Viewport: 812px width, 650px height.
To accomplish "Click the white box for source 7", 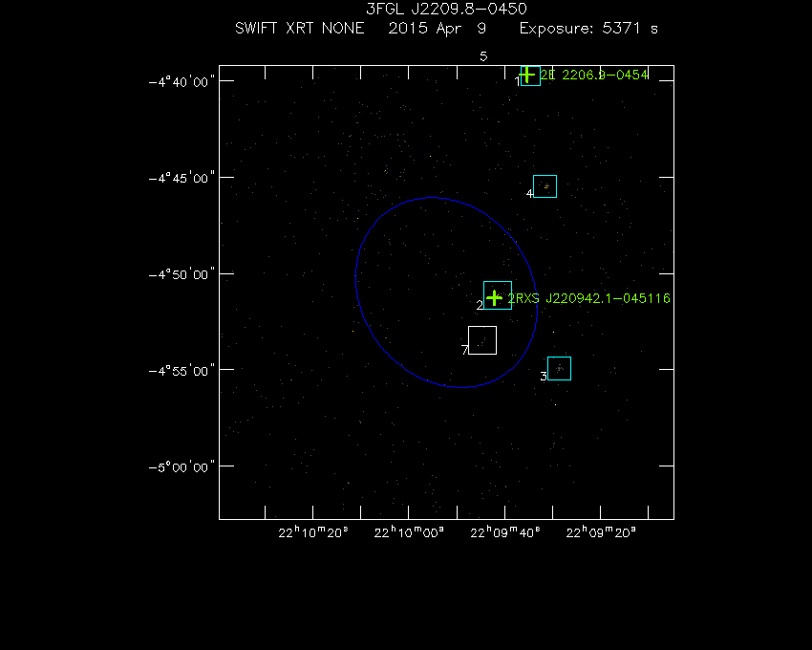I will (482, 340).
